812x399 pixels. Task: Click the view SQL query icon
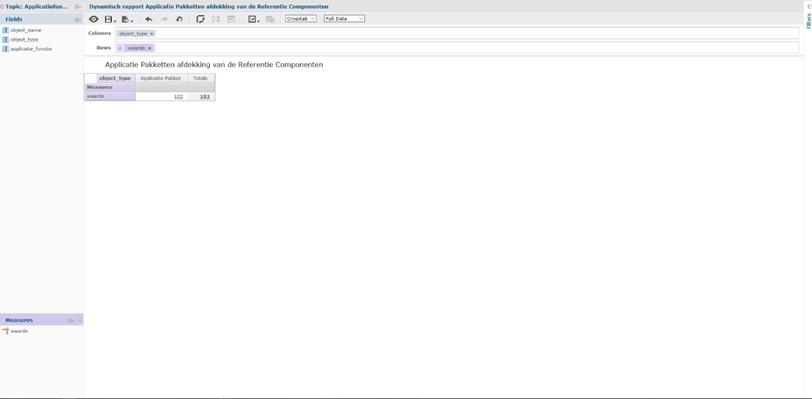pyautogui.click(x=270, y=19)
